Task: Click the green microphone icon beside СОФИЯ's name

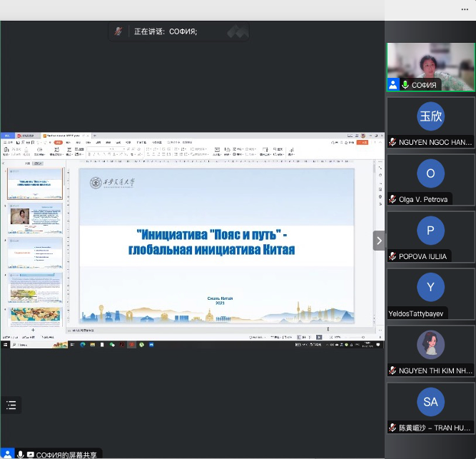Action: pos(405,85)
